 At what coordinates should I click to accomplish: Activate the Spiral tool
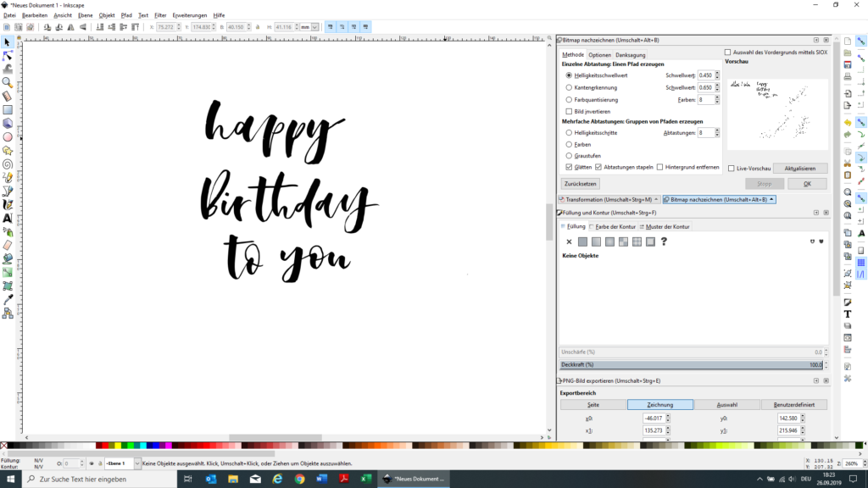coord(8,164)
